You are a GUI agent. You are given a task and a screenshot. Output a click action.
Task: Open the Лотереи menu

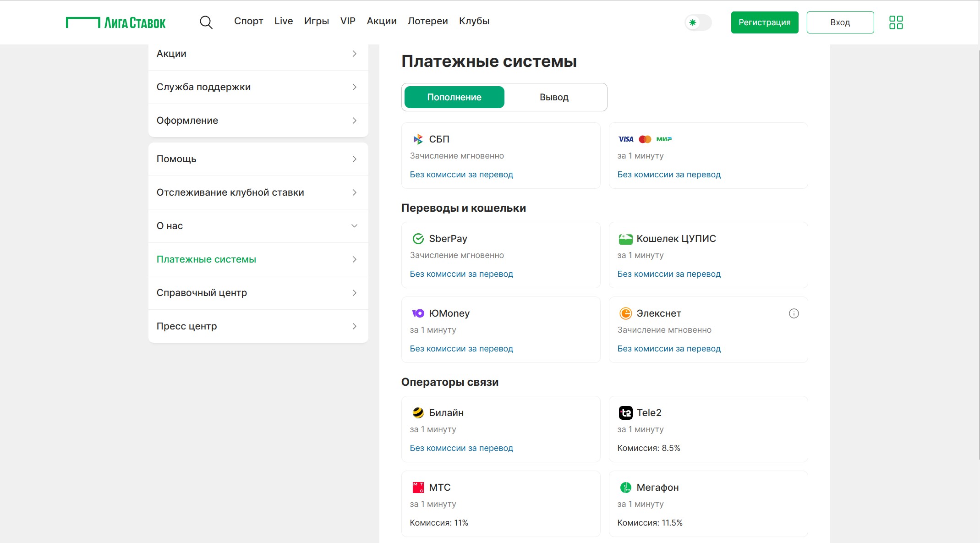pos(427,21)
